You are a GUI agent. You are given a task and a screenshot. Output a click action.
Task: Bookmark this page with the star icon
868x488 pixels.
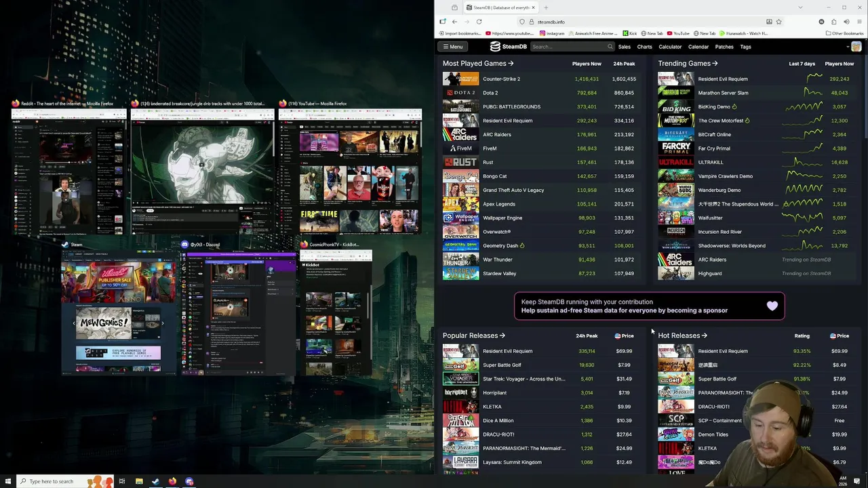[778, 22]
